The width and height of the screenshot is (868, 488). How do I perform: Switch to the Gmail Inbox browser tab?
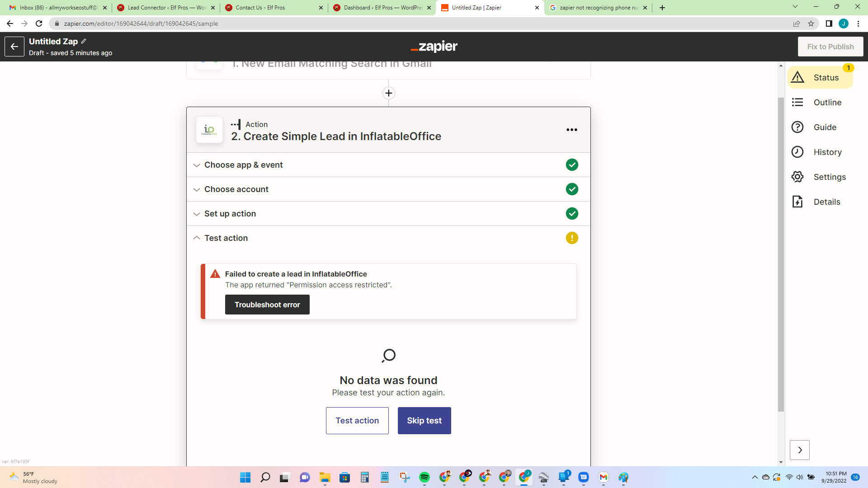click(x=58, y=8)
